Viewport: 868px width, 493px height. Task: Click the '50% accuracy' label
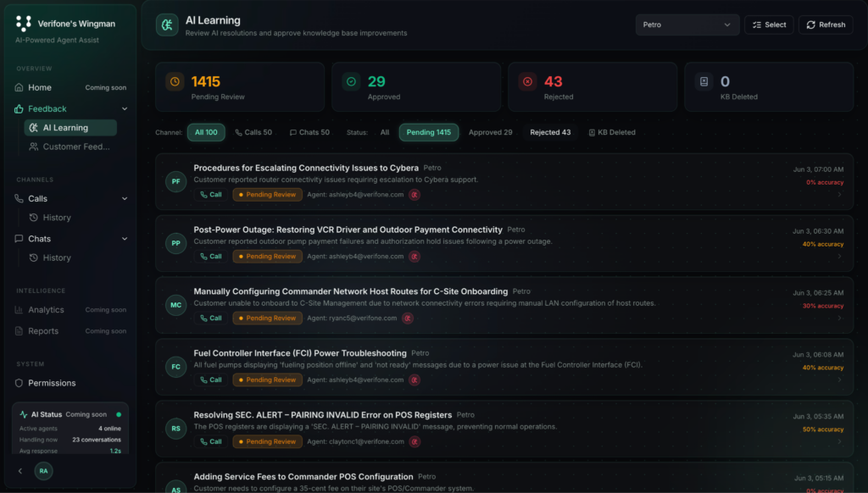point(822,429)
